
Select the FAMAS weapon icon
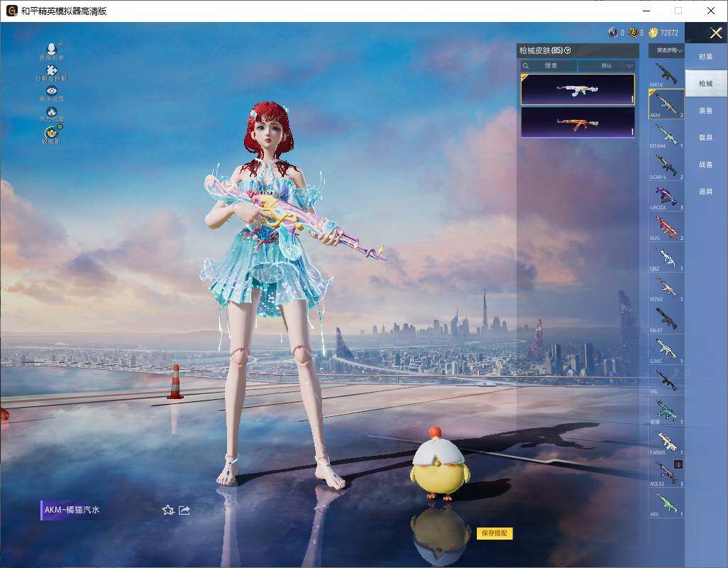coord(666,441)
